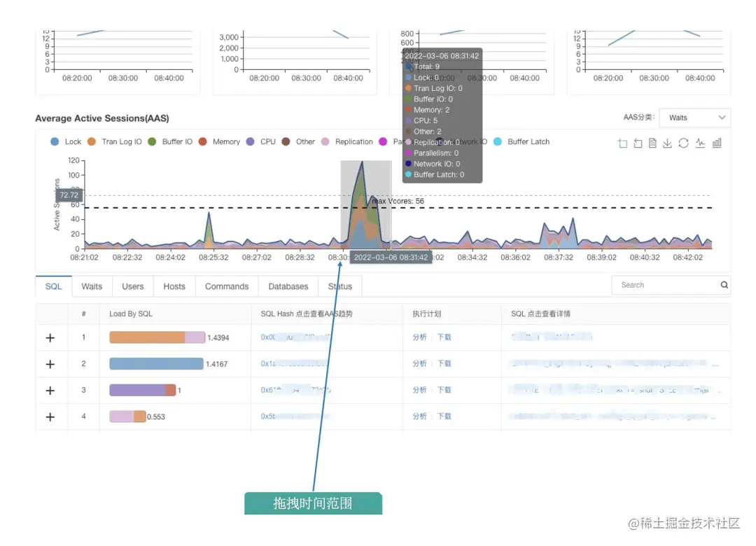Select the SQL tab
756x546 pixels.
[53, 286]
